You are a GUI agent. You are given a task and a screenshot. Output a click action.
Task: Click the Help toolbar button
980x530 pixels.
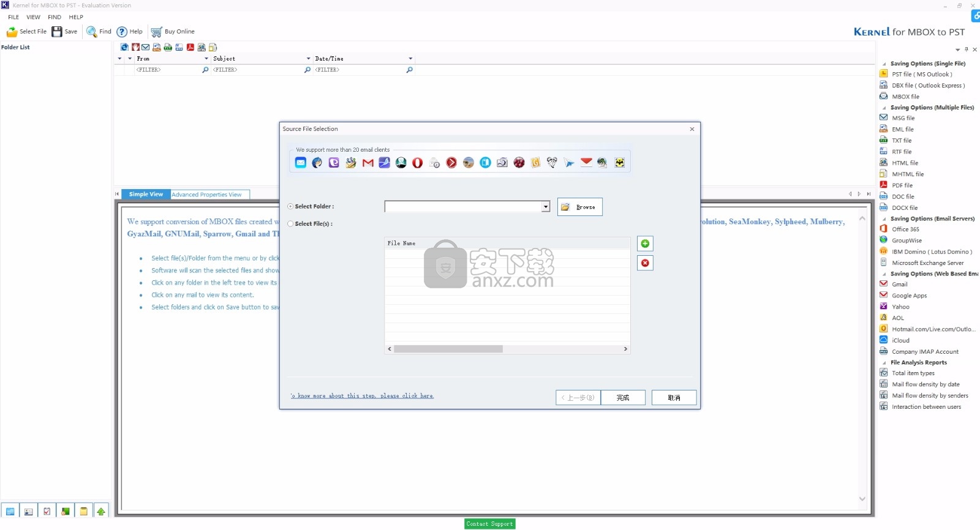[129, 32]
